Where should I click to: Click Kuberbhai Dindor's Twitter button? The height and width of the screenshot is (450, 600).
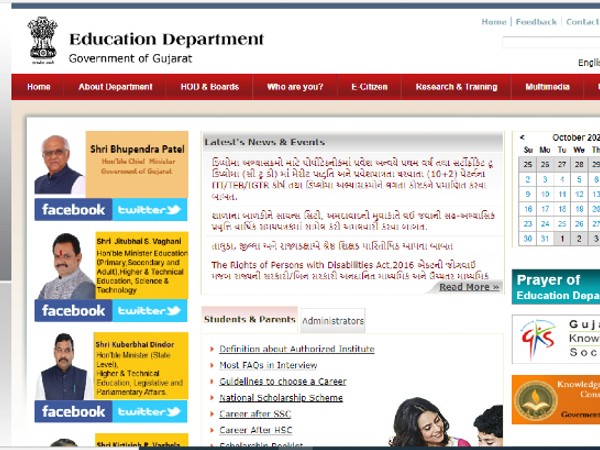[x=149, y=411]
